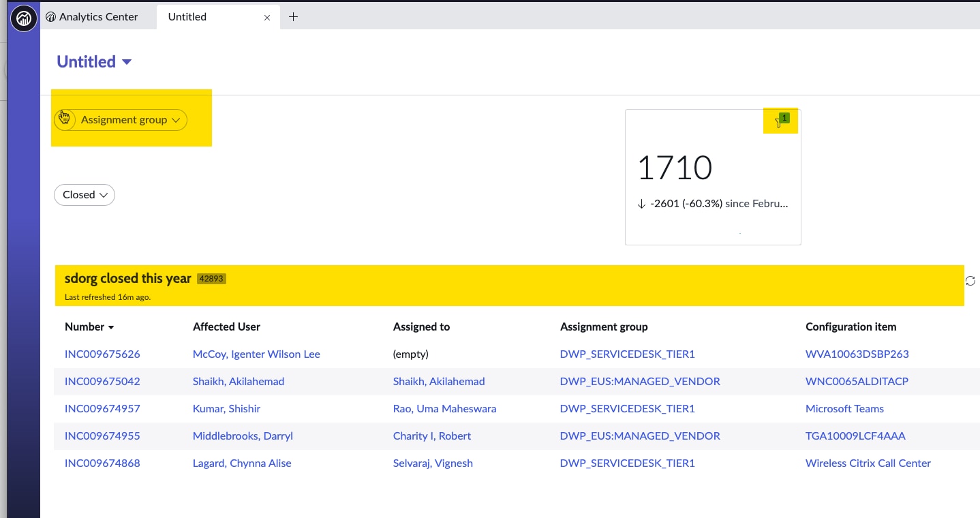980x518 pixels.
Task: Click the filter funnel icon on score widget
Action: [778, 123]
